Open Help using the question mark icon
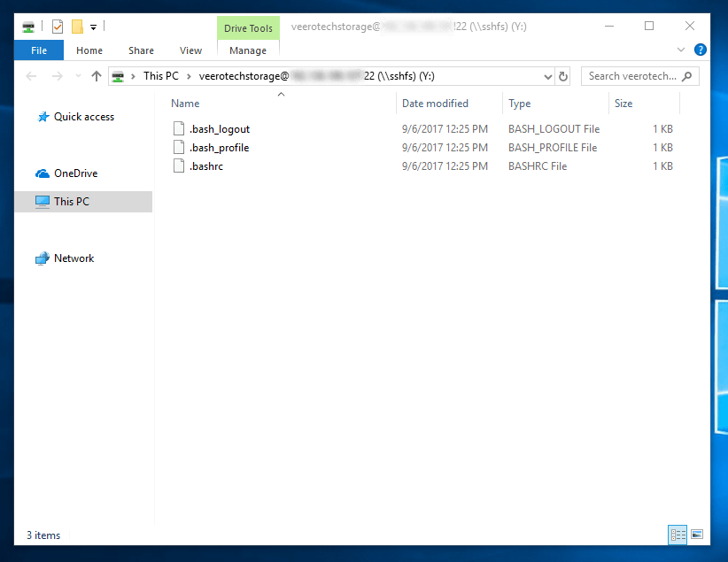728x562 pixels. click(701, 50)
